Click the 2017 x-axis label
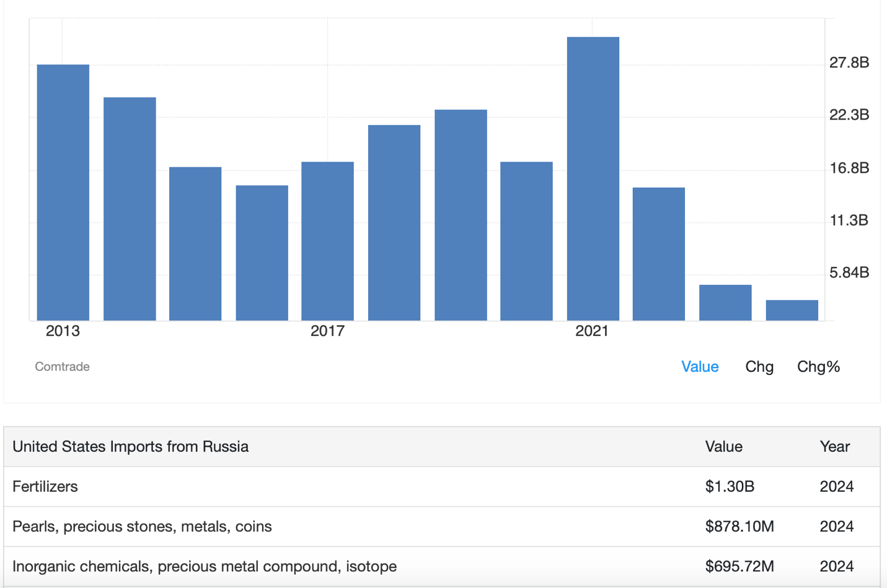887x588 pixels. 327,331
